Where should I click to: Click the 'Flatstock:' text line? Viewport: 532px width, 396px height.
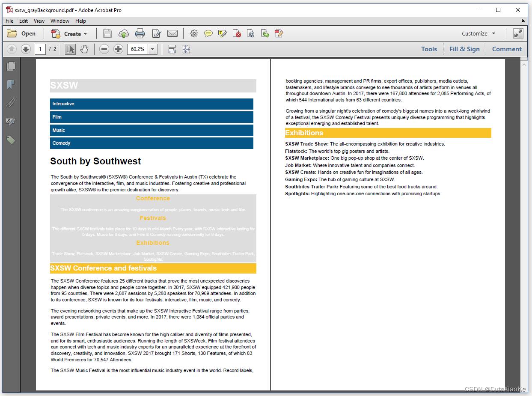337,151
